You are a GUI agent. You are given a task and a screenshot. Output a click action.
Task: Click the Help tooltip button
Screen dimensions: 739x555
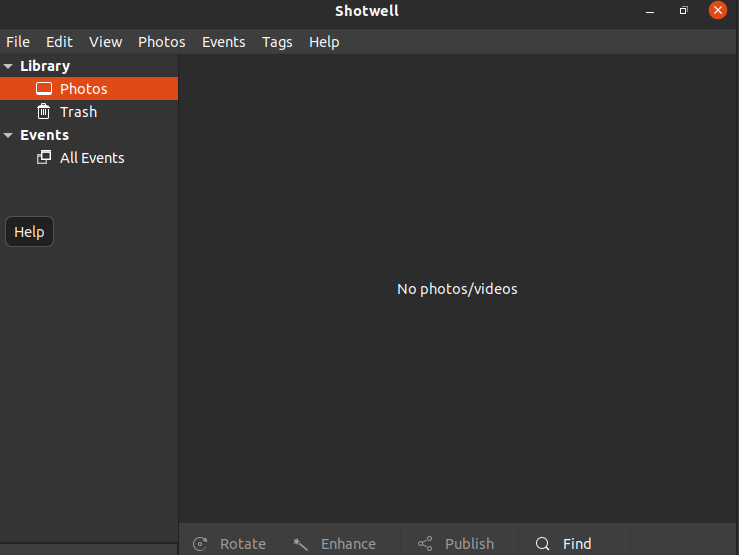point(29,231)
